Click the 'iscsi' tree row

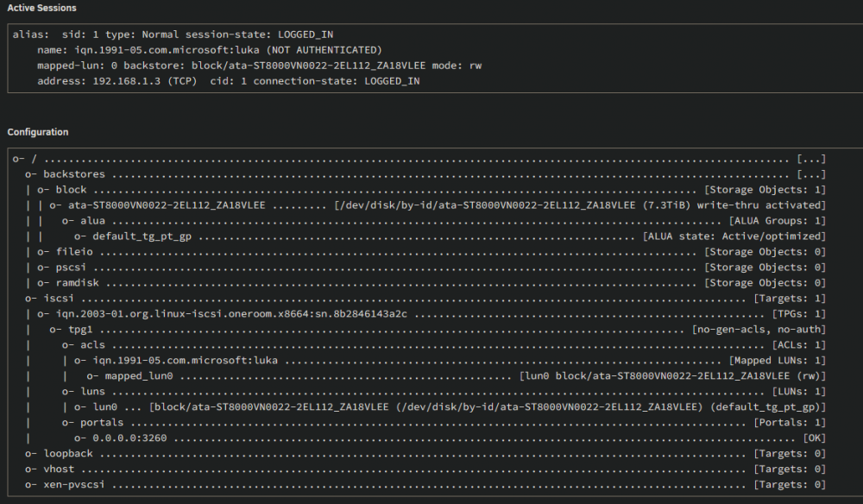pyautogui.click(x=425, y=299)
